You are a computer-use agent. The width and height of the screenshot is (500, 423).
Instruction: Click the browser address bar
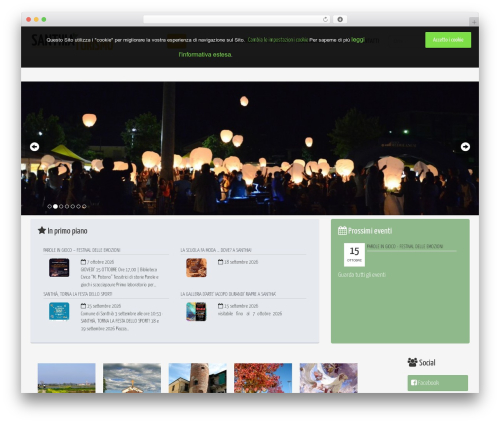(x=237, y=19)
